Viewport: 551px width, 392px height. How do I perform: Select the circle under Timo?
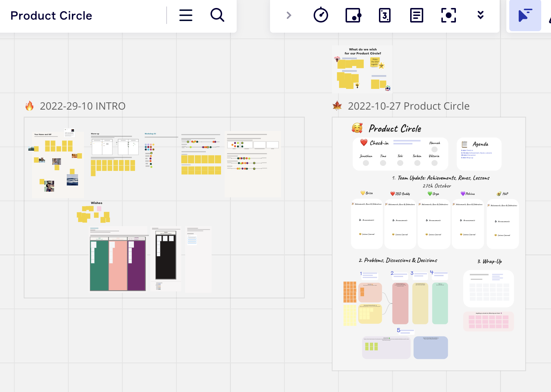[383, 163]
